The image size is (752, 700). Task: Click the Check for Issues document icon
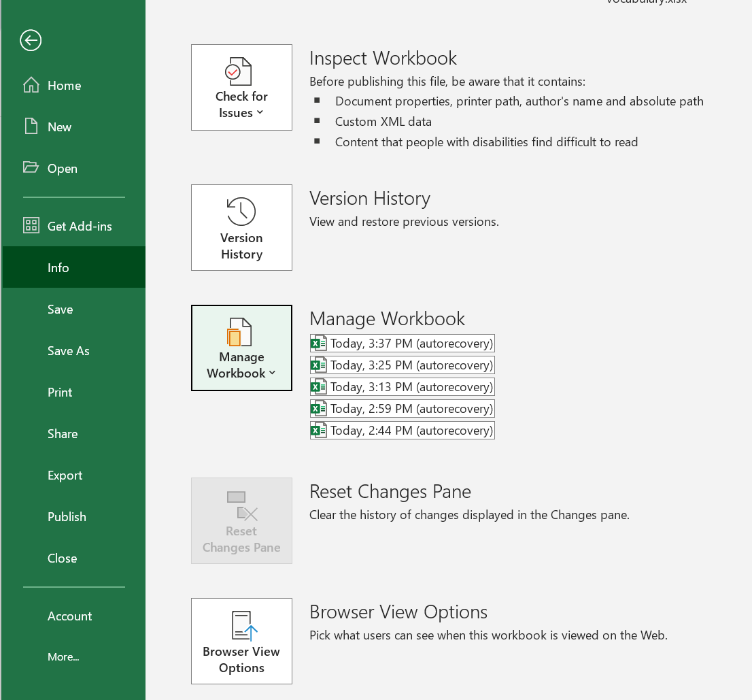tap(239, 71)
